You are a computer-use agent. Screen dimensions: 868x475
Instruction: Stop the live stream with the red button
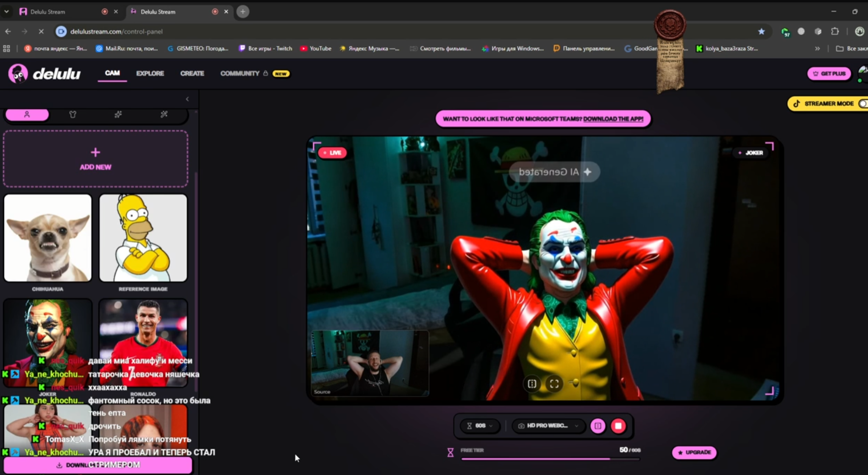pos(618,426)
